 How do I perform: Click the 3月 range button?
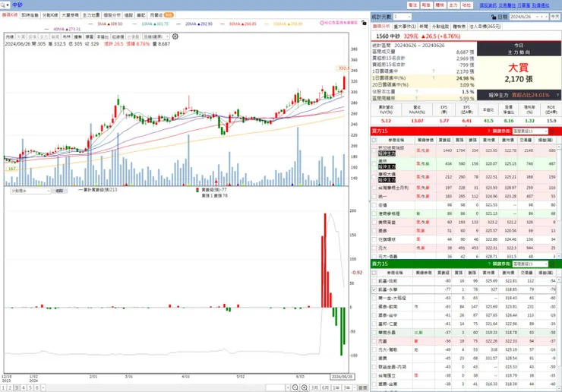point(314,387)
